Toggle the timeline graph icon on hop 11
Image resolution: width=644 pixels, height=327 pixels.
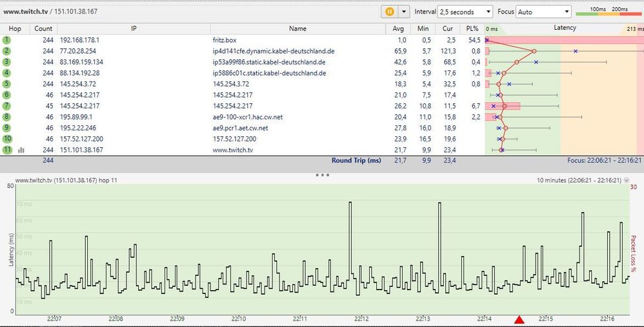click(x=21, y=150)
